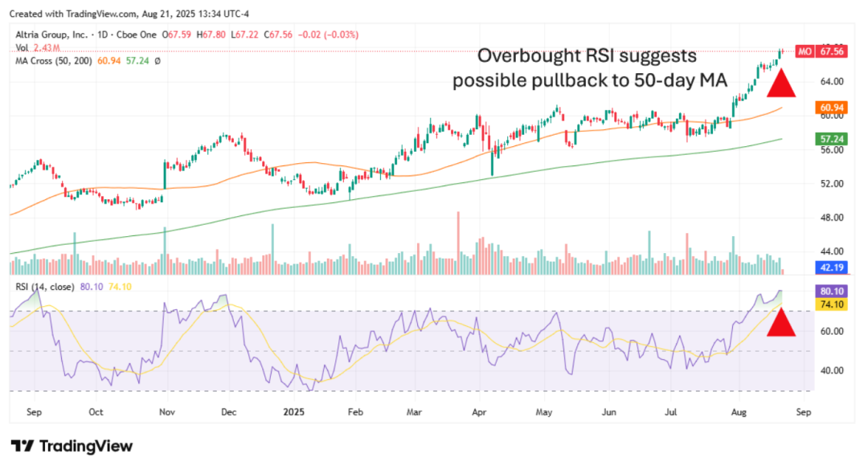Click the Nov date label

[166, 412]
